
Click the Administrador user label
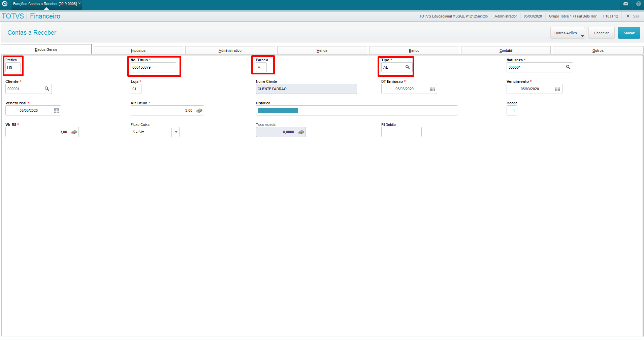(506, 16)
